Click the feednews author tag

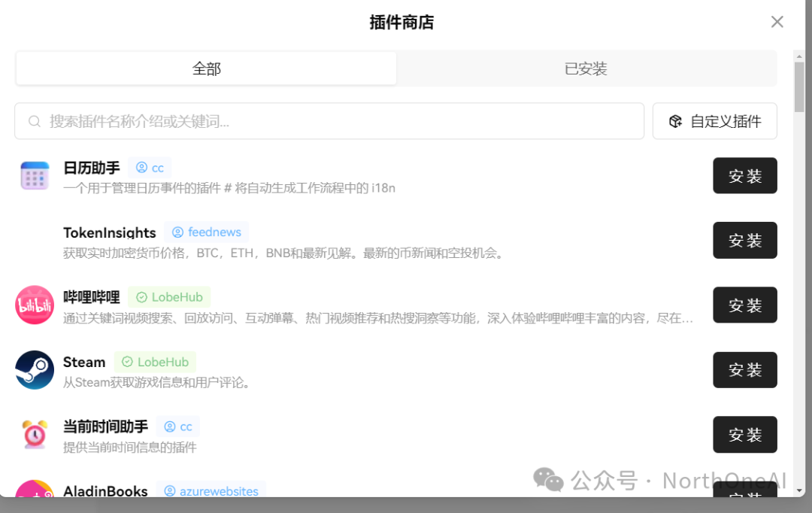pyautogui.click(x=207, y=232)
